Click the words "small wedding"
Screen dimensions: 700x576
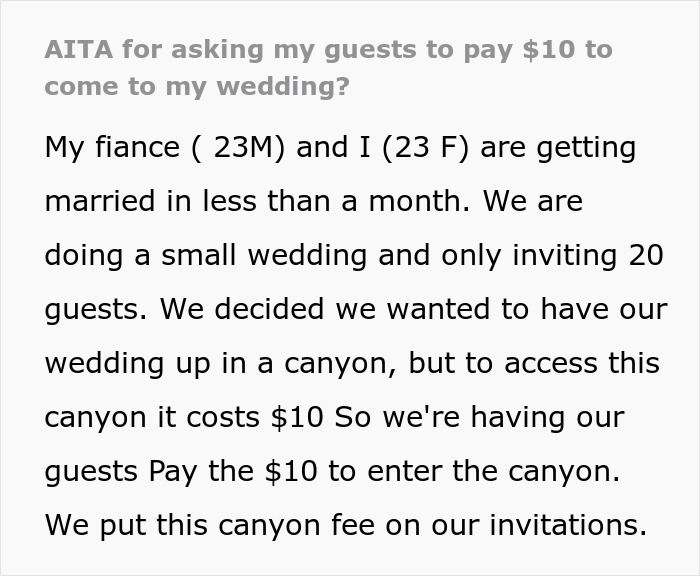[264, 256]
